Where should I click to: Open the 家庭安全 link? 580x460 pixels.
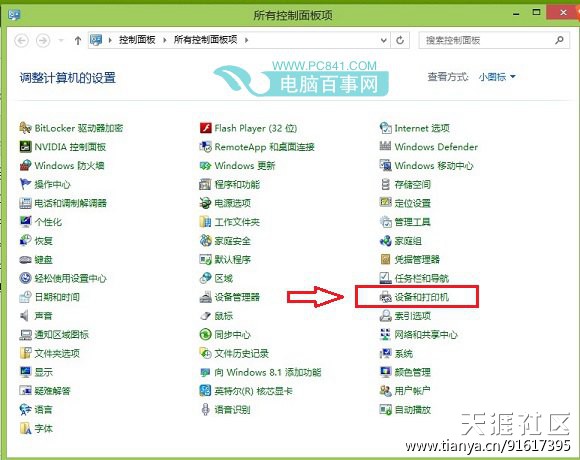233,240
